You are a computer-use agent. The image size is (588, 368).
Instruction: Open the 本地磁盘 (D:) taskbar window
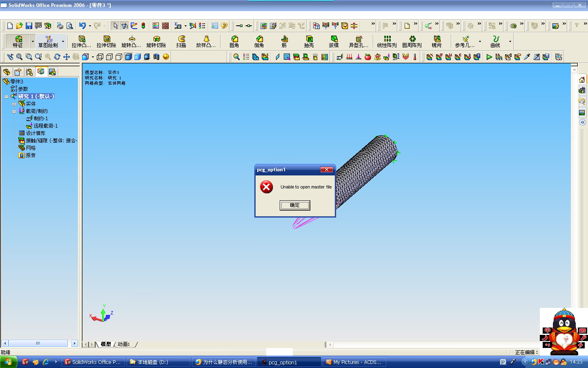click(159, 362)
